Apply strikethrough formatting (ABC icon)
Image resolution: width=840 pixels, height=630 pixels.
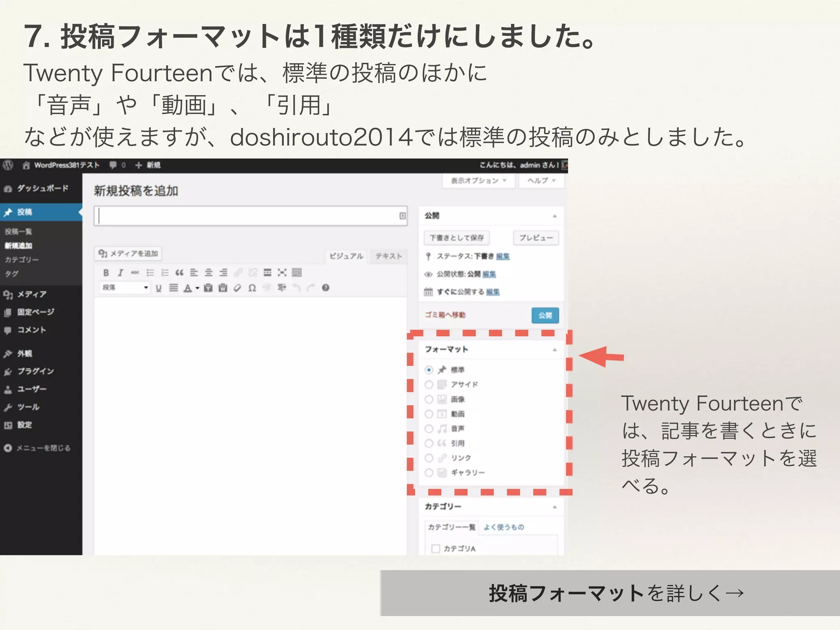(135, 273)
